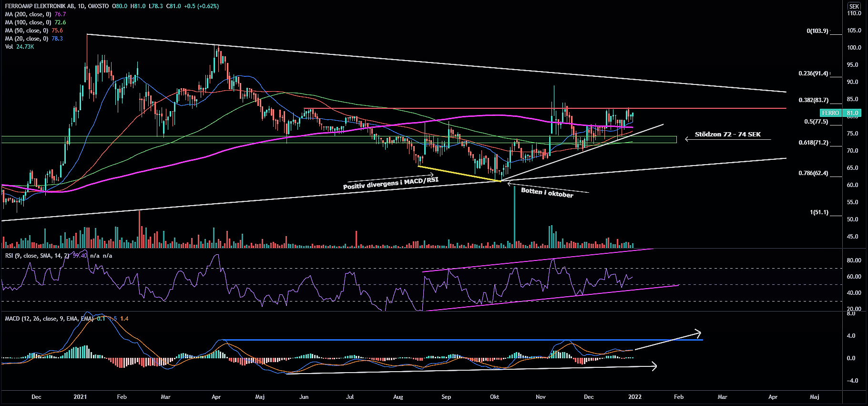The image size is (868, 406).
Task: Select the MA 100 indicator legend
Action: tap(29, 22)
